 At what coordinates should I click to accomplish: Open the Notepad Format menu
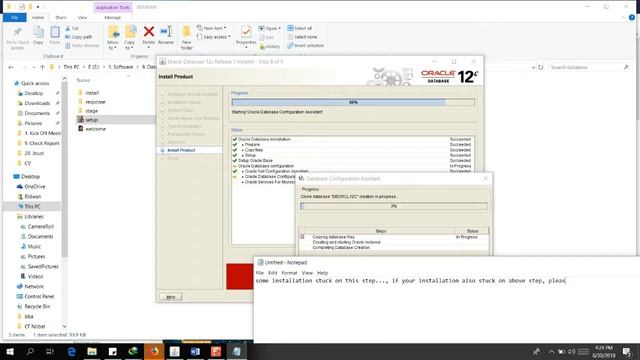pos(289,273)
